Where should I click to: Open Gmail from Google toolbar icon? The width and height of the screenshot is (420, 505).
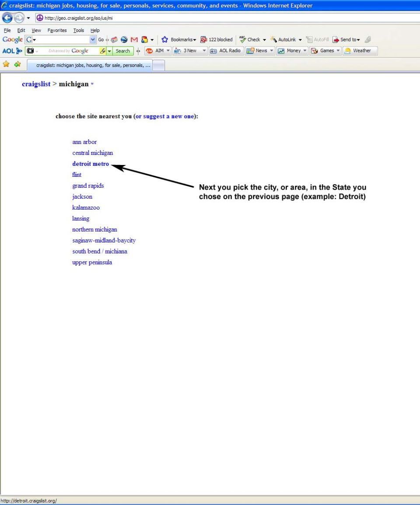point(134,40)
